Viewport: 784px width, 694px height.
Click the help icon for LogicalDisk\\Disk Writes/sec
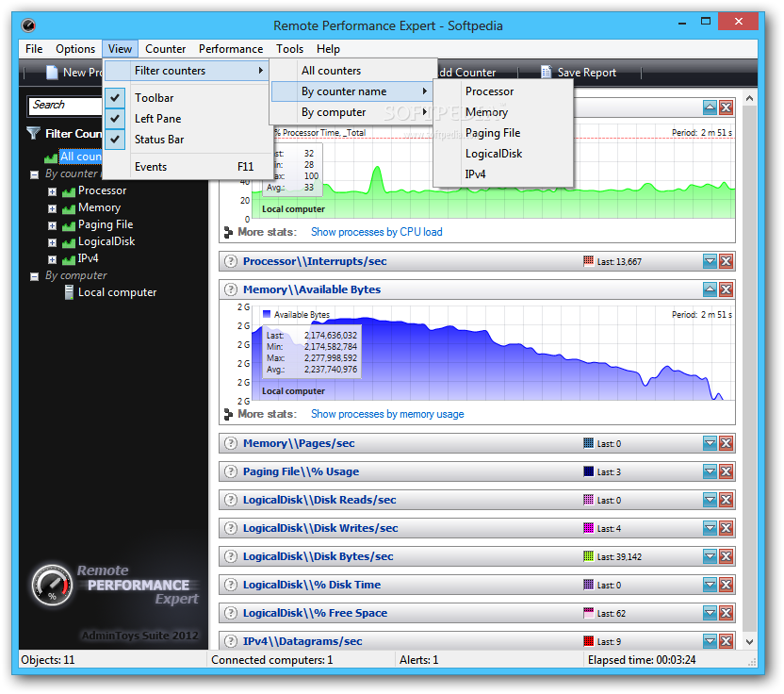point(231,528)
